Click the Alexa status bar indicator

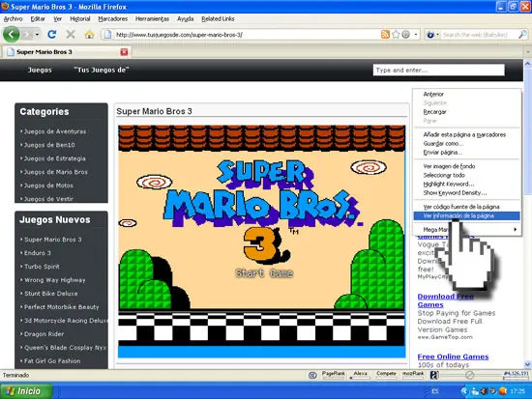click(360, 374)
